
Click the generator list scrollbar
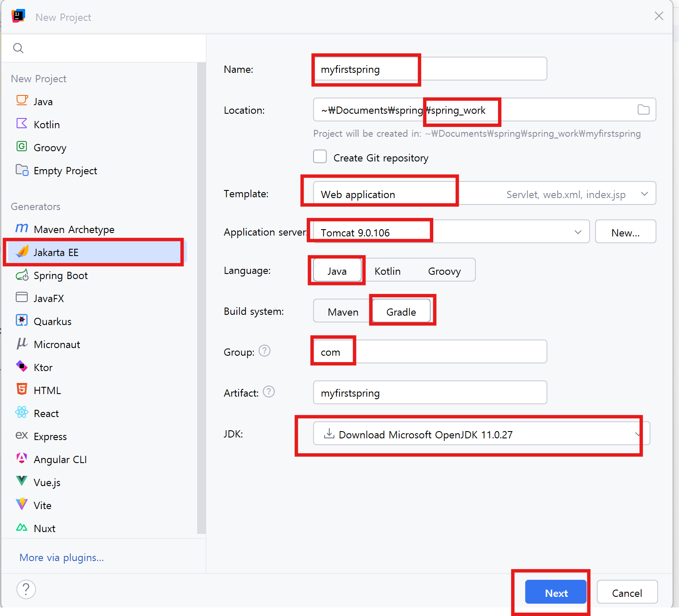tap(201, 298)
